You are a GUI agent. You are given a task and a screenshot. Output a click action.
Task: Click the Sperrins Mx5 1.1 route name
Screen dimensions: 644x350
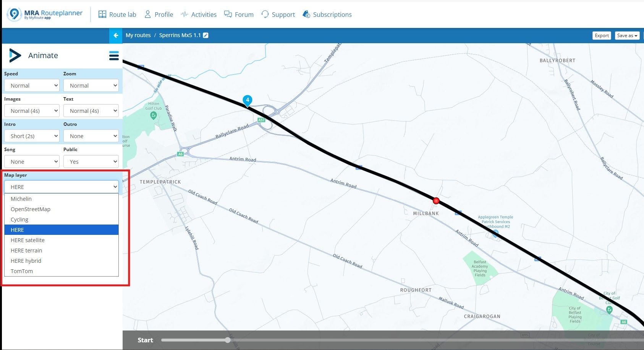[180, 35]
